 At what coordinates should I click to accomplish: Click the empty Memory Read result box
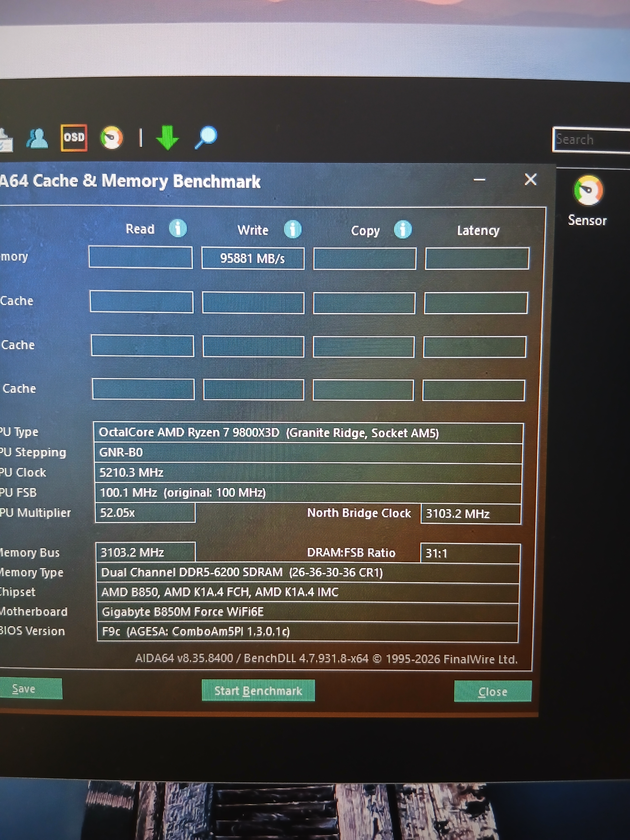(140, 257)
